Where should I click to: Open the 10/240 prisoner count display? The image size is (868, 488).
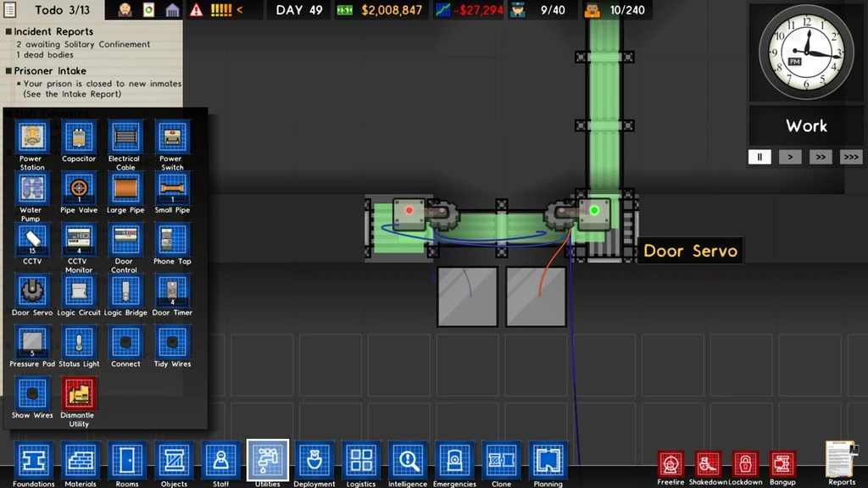point(615,10)
